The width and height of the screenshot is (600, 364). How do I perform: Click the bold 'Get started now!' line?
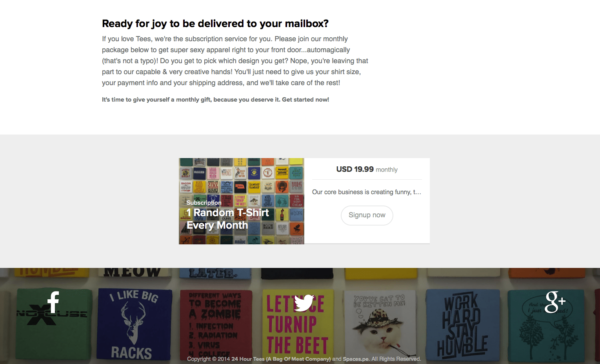[x=215, y=100]
